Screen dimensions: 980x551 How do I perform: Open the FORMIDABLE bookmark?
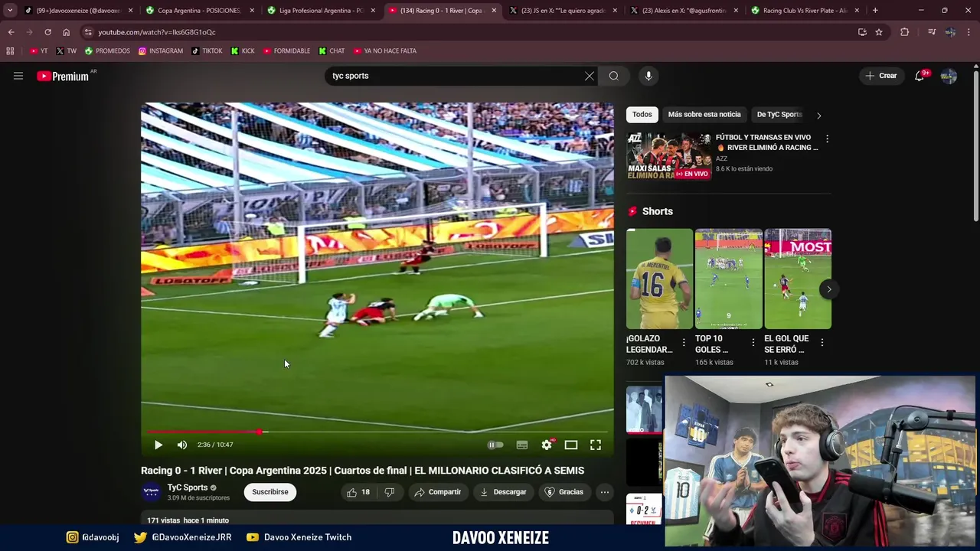click(x=286, y=51)
